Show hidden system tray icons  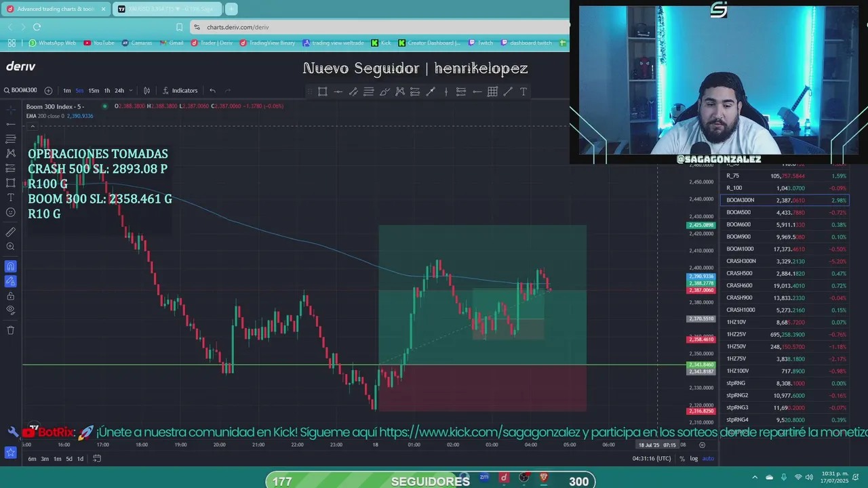755,477
